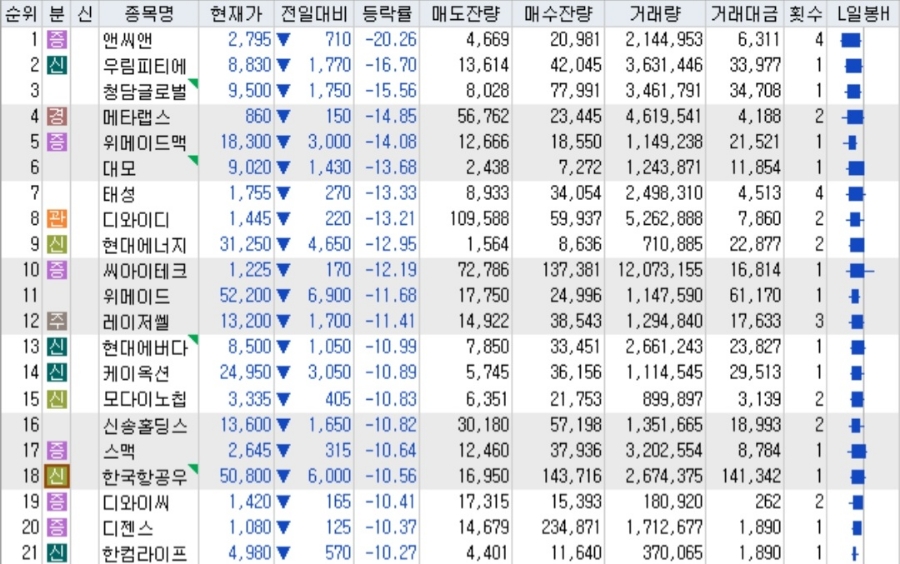The image size is (900, 564).
Task: Click the candlestick mini chart for 씨아이테크
Action: [x=859, y=270]
